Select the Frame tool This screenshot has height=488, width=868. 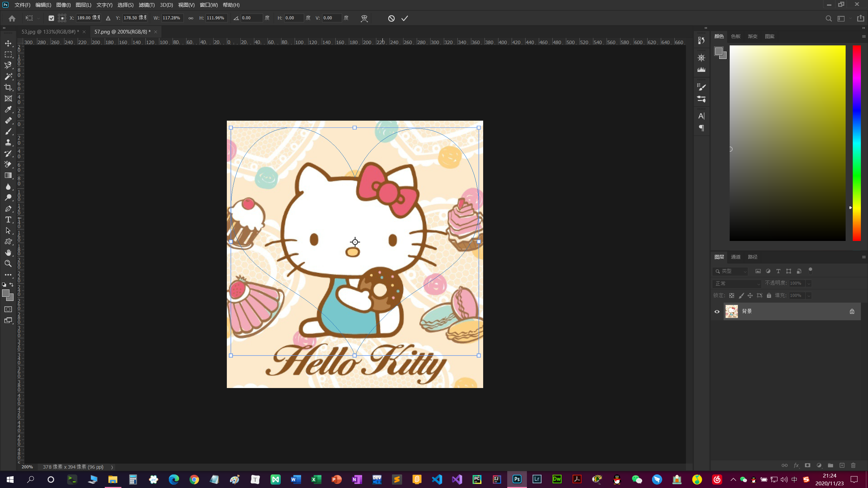8,99
